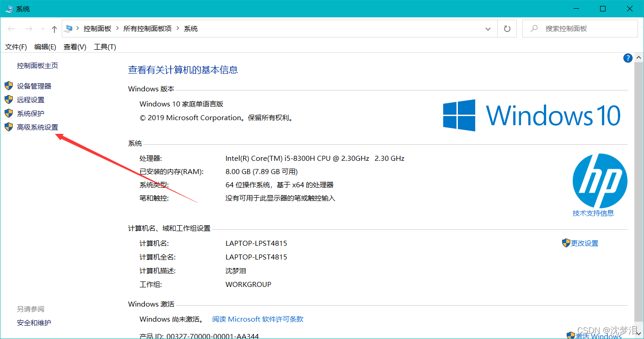Click the System window title icon
The image size is (644, 339).
click(9, 9)
